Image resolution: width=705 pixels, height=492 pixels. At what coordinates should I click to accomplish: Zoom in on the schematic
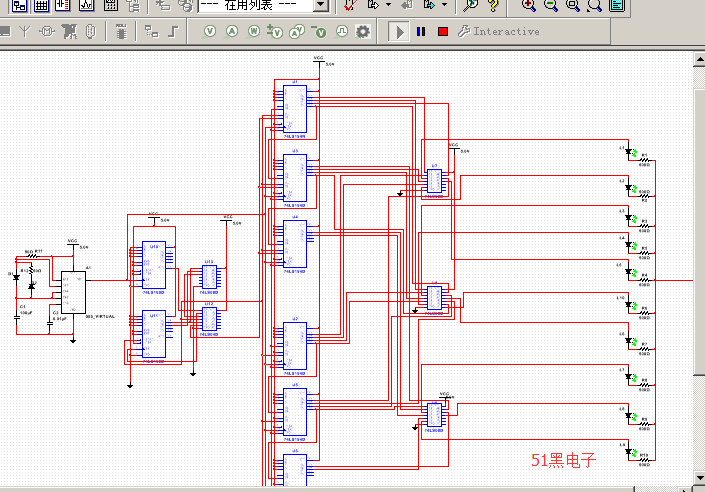tap(529, 5)
